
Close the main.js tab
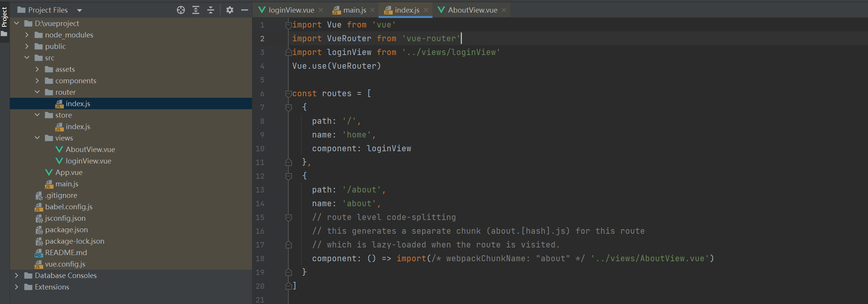point(372,10)
